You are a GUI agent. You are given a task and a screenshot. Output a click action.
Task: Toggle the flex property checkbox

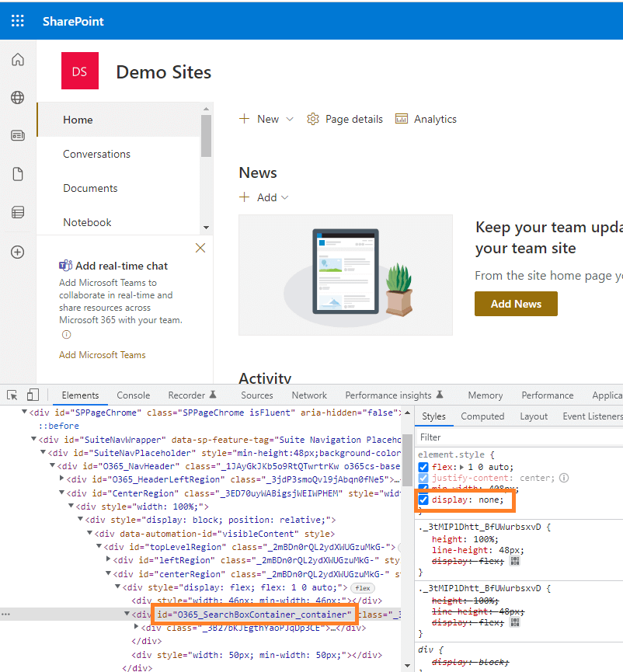pyautogui.click(x=423, y=467)
